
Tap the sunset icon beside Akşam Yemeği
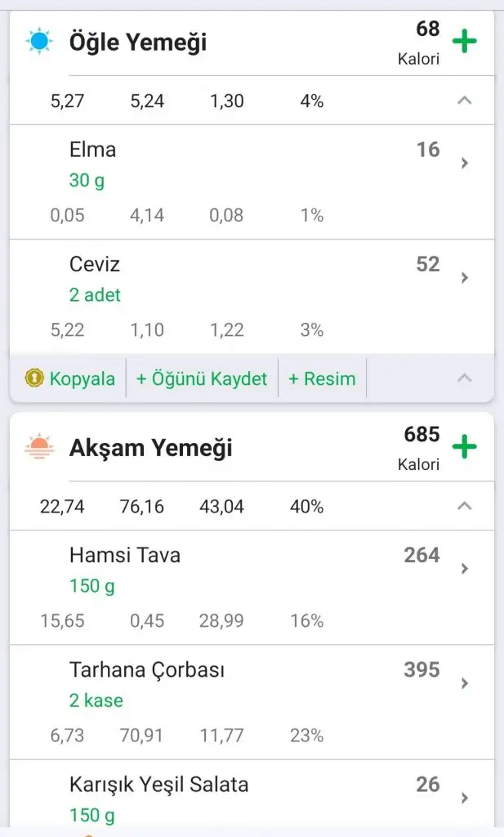38,447
